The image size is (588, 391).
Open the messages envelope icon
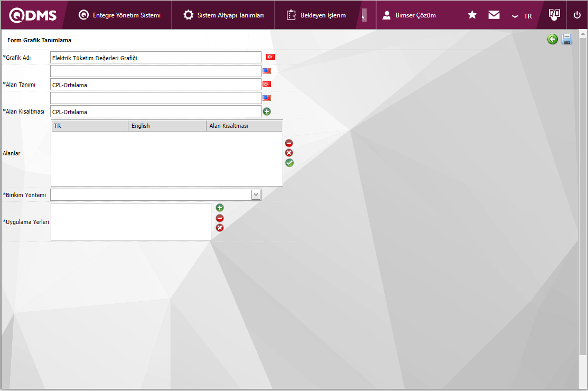point(494,15)
